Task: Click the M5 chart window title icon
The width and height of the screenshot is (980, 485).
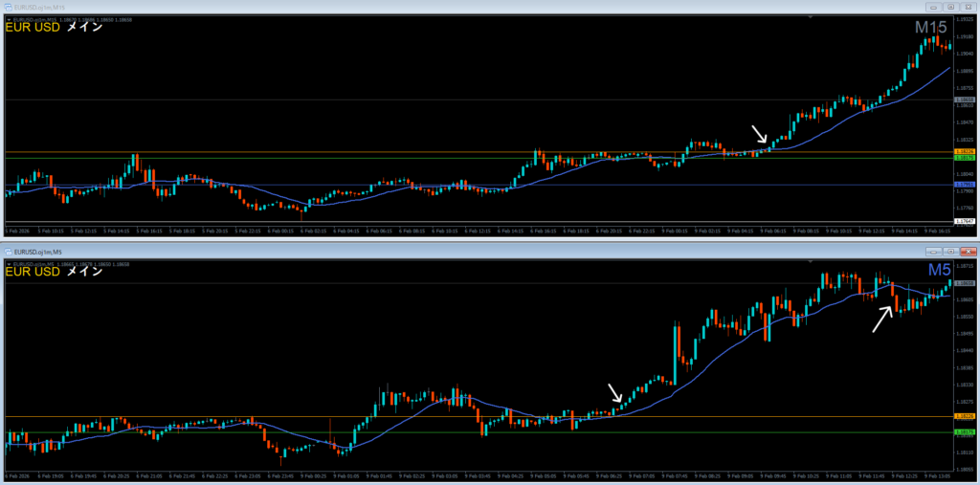Action: point(10,251)
